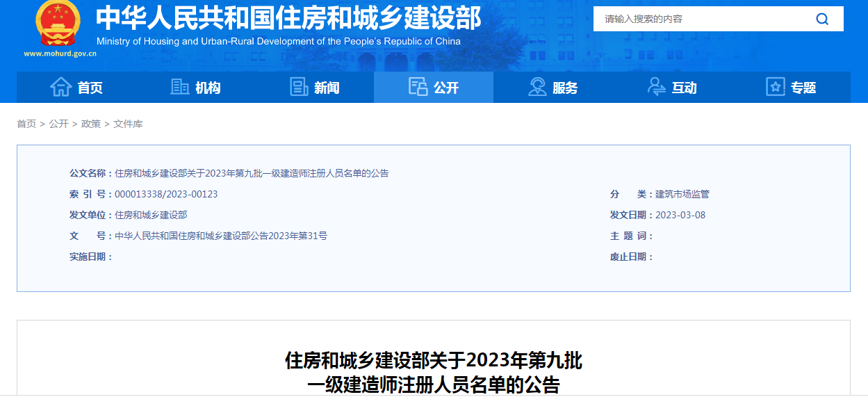Click the issuing unit value 住房和城乡建设部
868x397 pixels.
coord(151,215)
